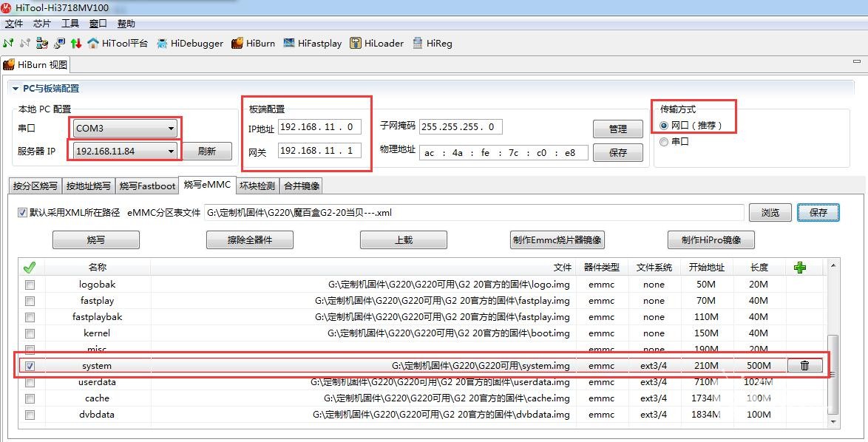This screenshot has width=868, height=442.
Task: Launch the HiLoader tool
Action: (x=376, y=43)
